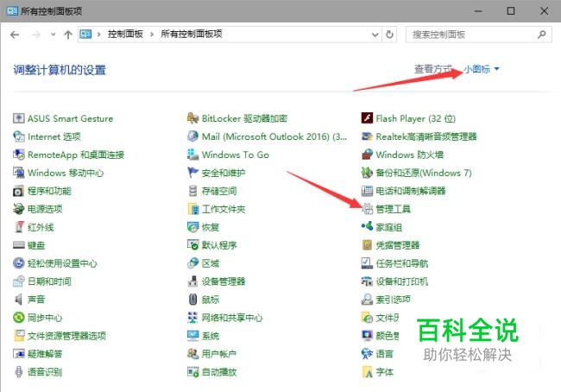The height and width of the screenshot is (392, 561).
Task: Open the recent locations dropdown arrow
Action: tap(53, 35)
